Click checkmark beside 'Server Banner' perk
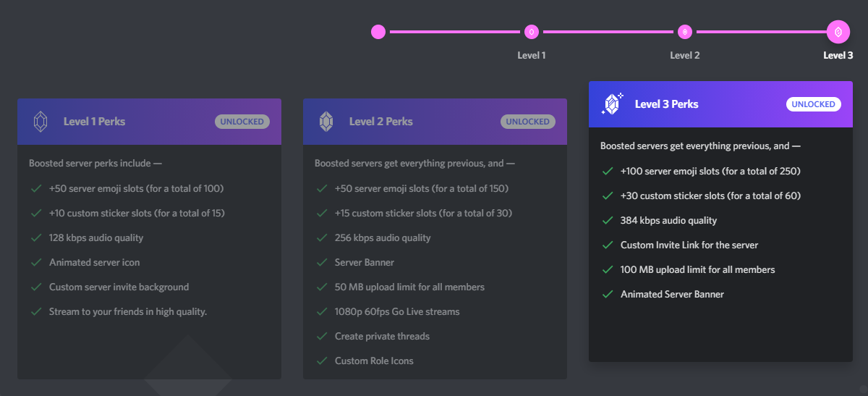Screen dimensions: 868x396 point(321,262)
